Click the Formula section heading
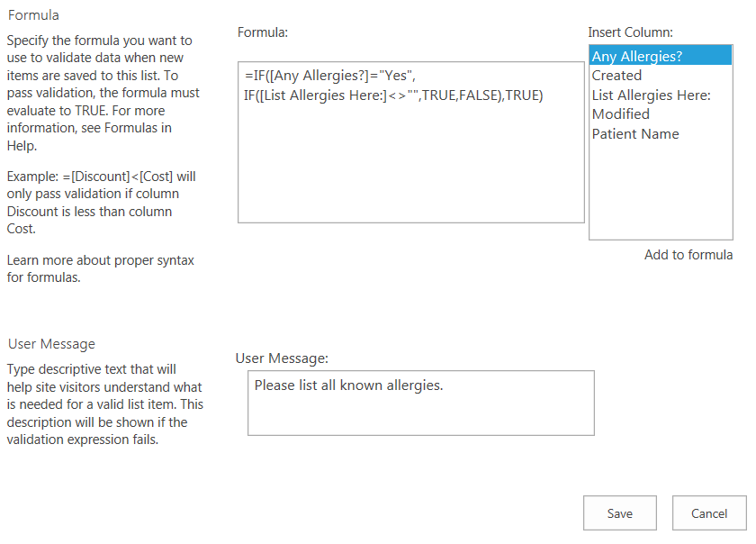Image resolution: width=756 pixels, height=544 pixels. (x=33, y=15)
